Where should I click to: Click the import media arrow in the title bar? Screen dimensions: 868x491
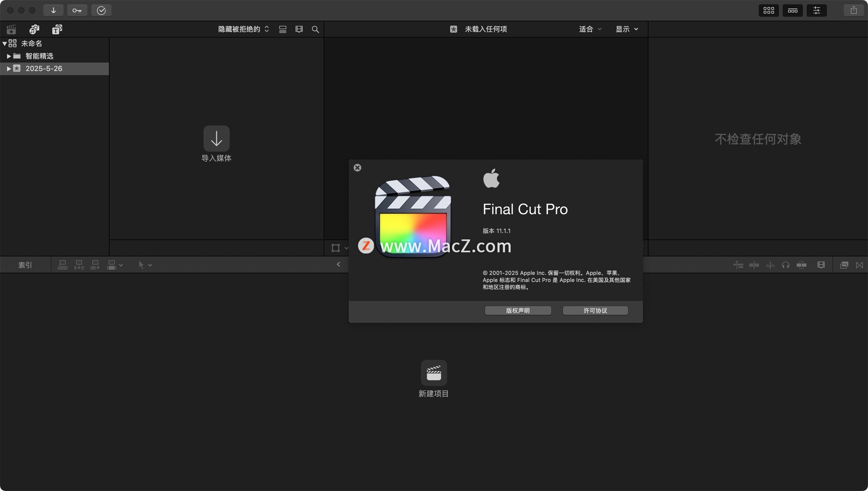53,10
